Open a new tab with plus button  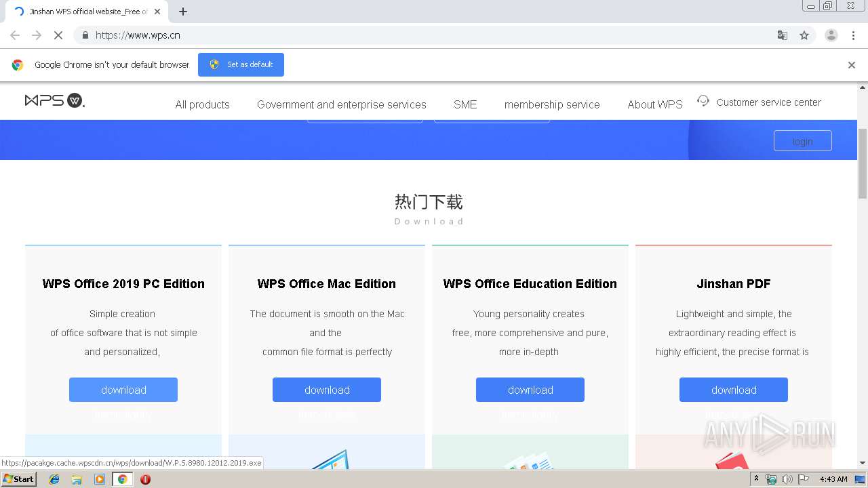pos(183,12)
